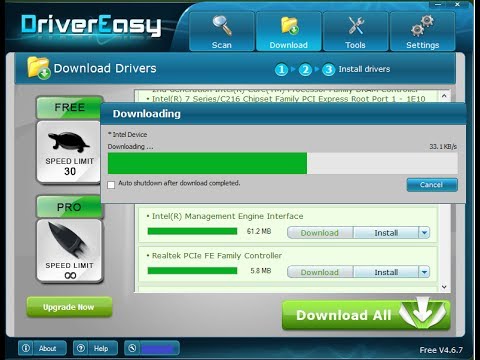Open the Settings tab

tap(423, 31)
